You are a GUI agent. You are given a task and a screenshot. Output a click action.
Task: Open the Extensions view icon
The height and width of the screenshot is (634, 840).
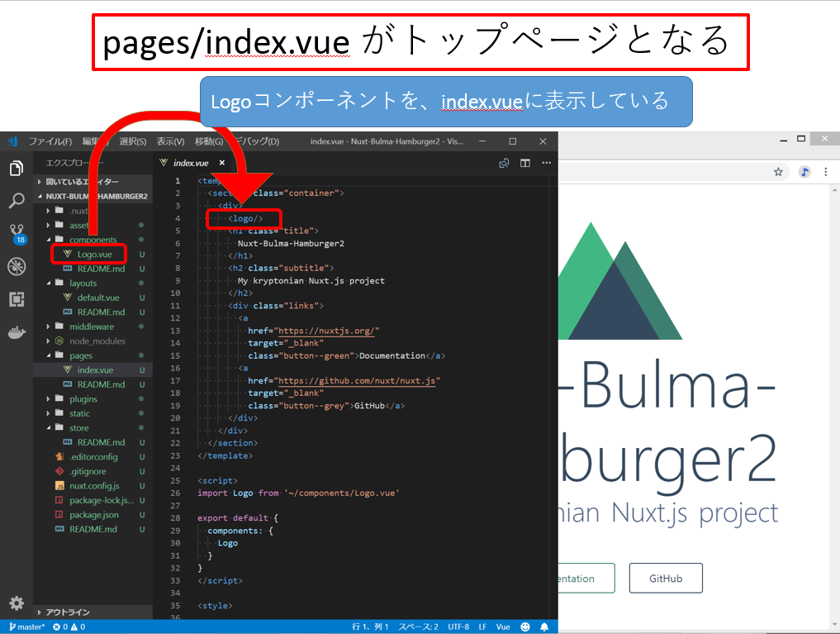17,299
